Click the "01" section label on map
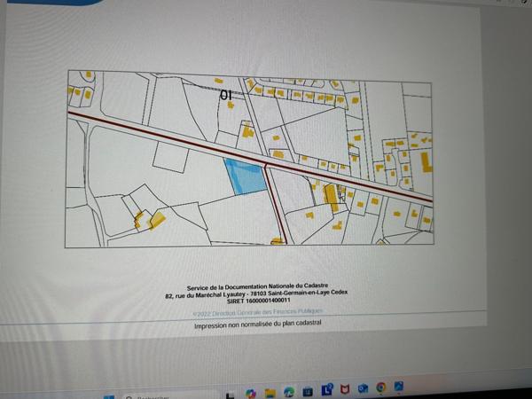532x399 pixels. (x=226, y=94)
